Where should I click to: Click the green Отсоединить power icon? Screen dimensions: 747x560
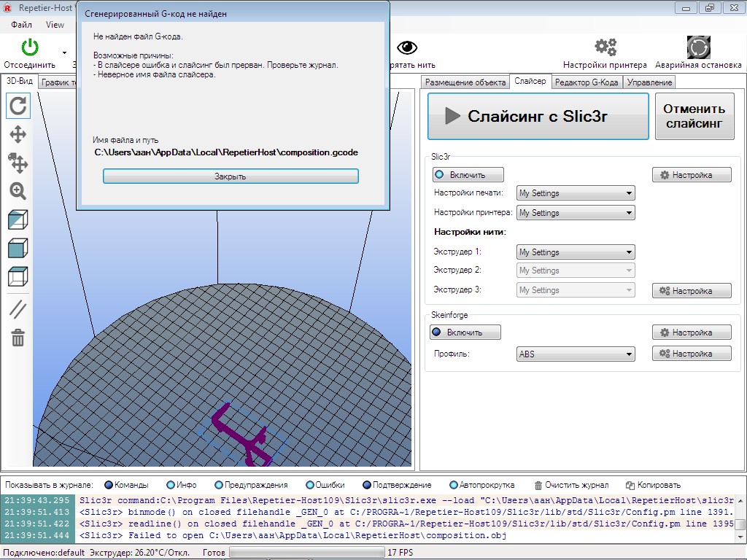tap(29, 48)
